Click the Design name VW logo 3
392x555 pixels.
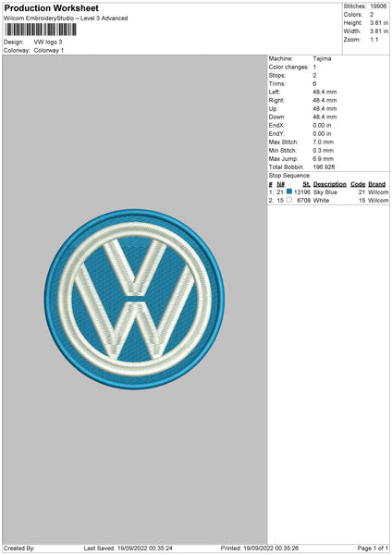point(48,42)
